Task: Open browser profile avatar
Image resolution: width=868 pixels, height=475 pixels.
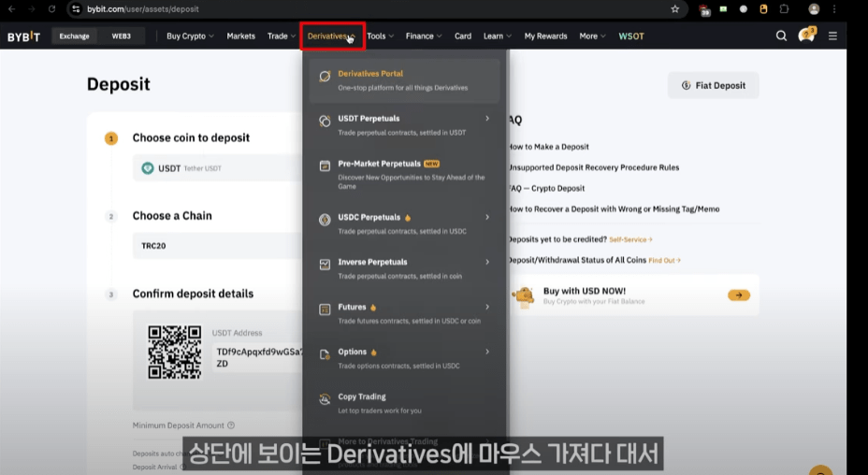Action: (814, 8)
